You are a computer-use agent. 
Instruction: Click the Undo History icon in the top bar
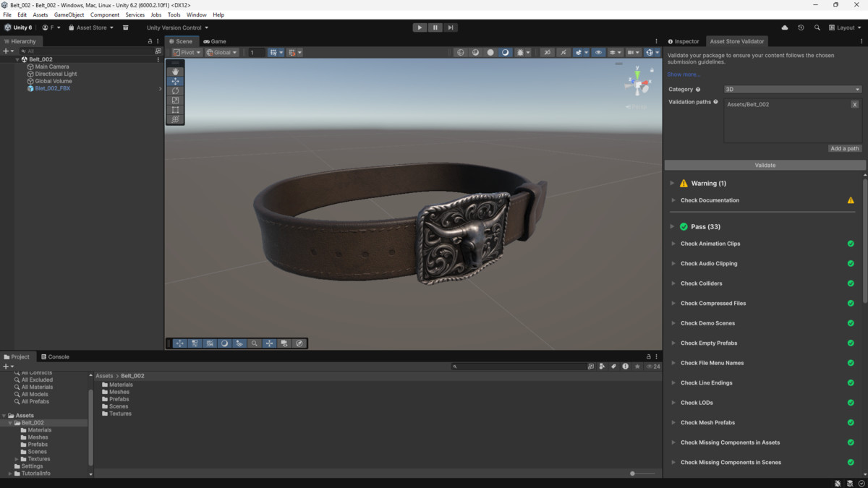[801, 27]
